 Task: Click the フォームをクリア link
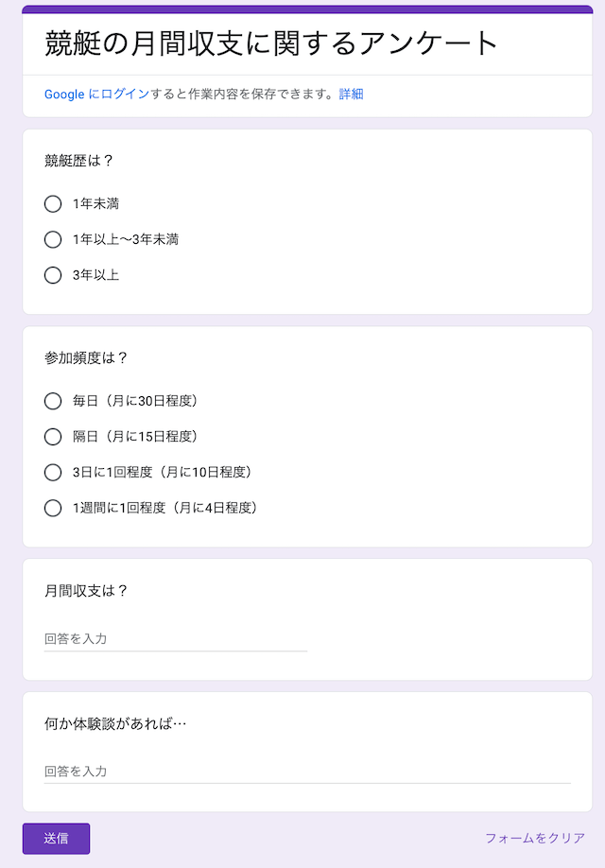tap(534, 838)
